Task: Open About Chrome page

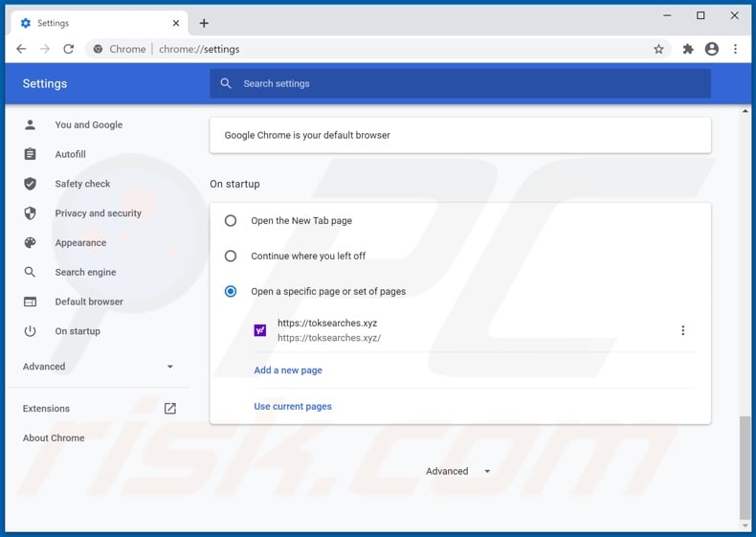Action: click(x=54, y=438)
